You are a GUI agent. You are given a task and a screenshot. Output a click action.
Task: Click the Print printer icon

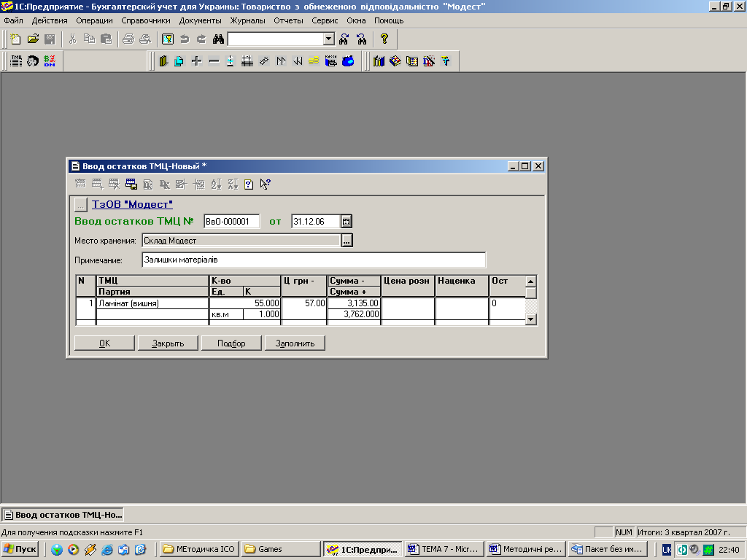(x=128, y=39)
